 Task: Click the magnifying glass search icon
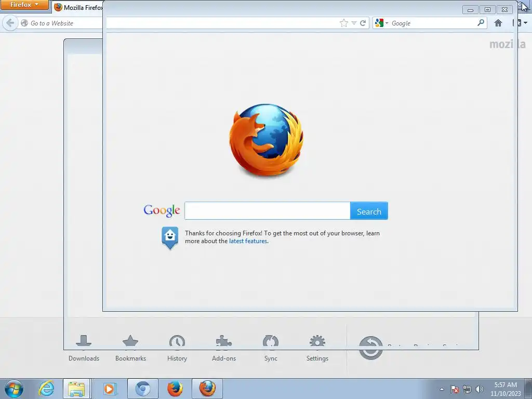[481, 23]
